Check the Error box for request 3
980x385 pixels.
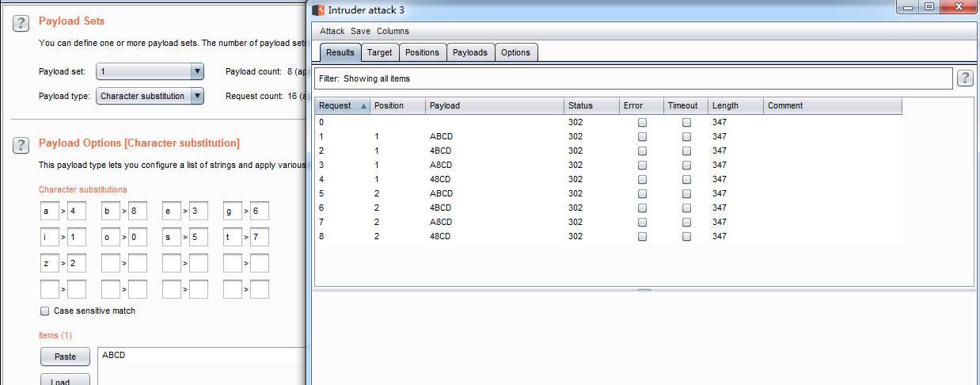(643, 166)
